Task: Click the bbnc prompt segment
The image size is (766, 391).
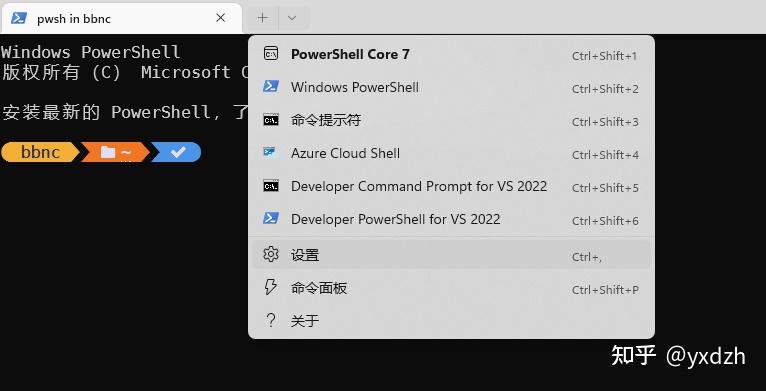Action: [40, 152]
